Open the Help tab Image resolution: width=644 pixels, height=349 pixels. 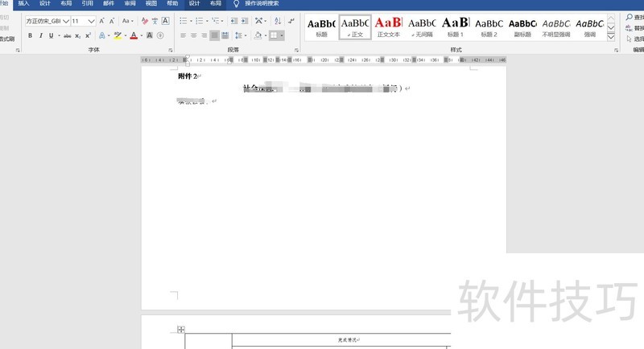pyautogui.click(x=172, y=3)
